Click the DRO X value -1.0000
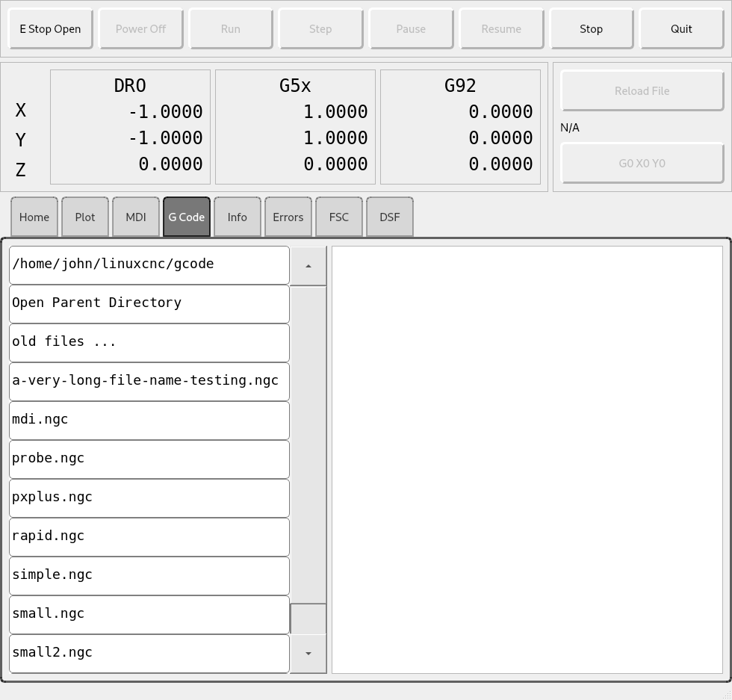The height and width of the screenshot is (700, 732). point(166,112)
